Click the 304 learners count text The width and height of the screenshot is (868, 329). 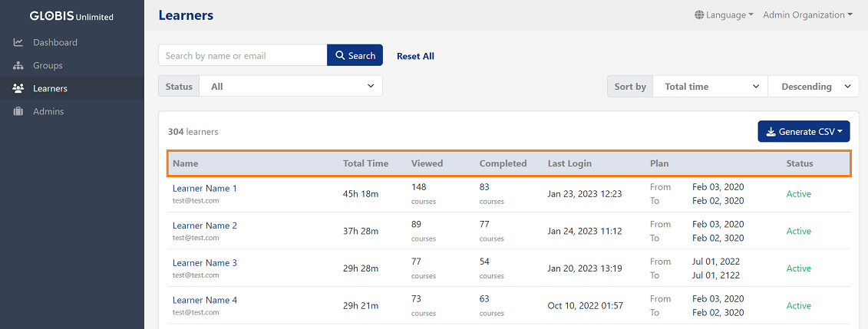(x=193, y=132)
